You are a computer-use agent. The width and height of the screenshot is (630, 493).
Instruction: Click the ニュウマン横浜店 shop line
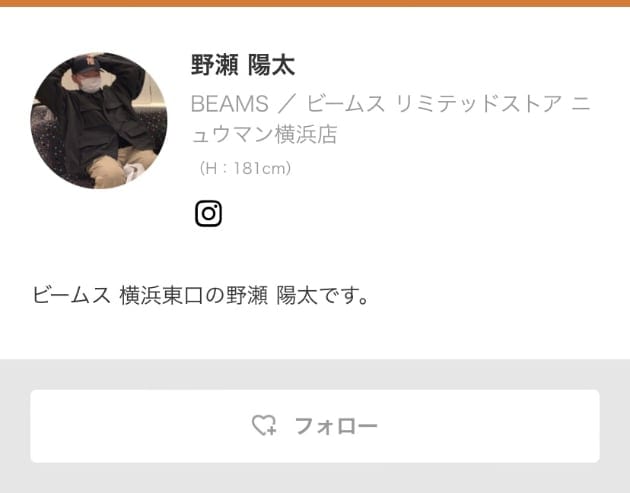(264, 134)
